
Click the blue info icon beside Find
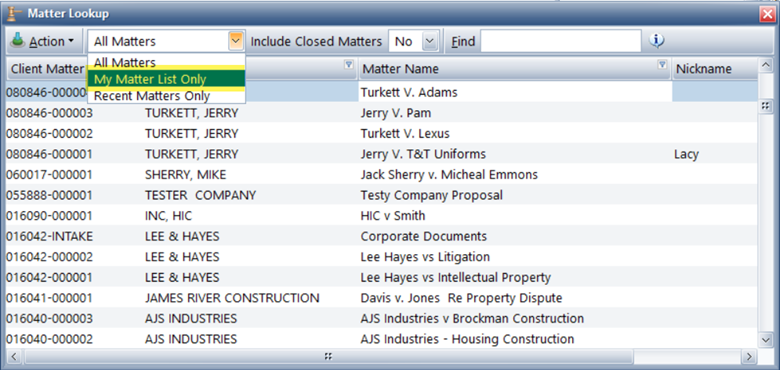[657, 41]
